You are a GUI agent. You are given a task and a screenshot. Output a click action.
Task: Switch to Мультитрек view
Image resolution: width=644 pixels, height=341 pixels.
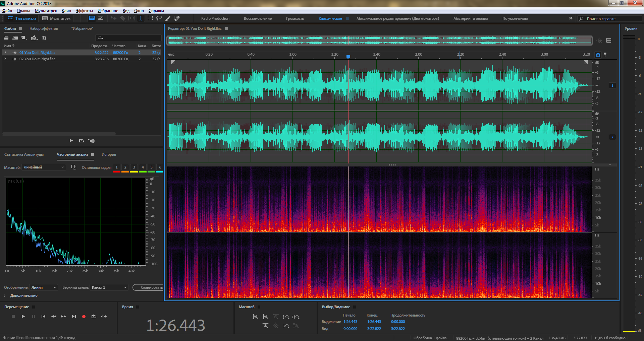point(56,18)
